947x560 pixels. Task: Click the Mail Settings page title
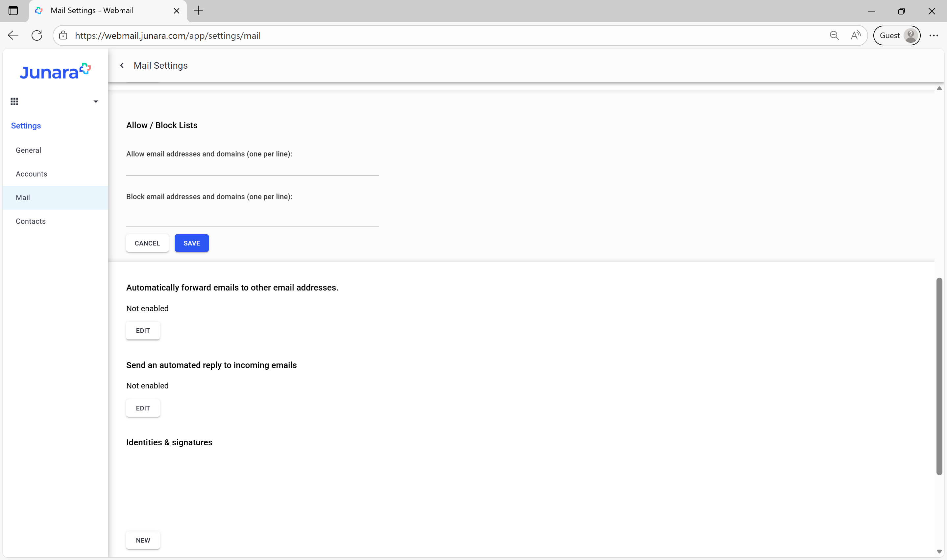(161, 66)
